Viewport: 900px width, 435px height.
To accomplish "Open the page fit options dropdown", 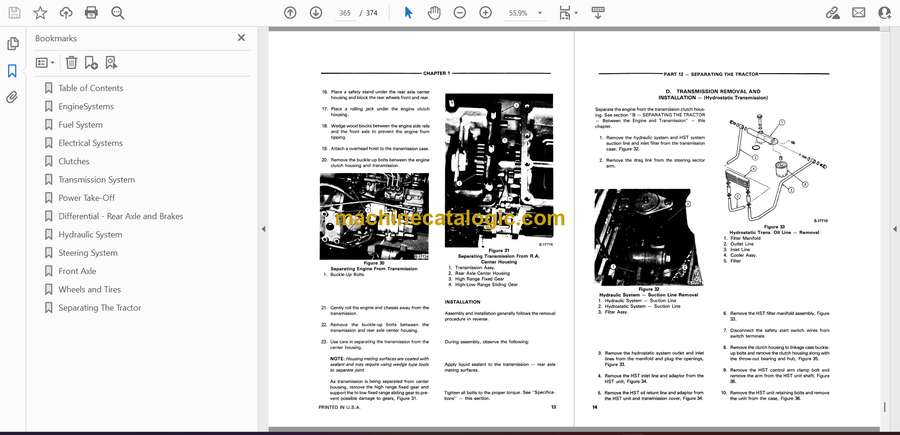I will click(x=568, y=13).
